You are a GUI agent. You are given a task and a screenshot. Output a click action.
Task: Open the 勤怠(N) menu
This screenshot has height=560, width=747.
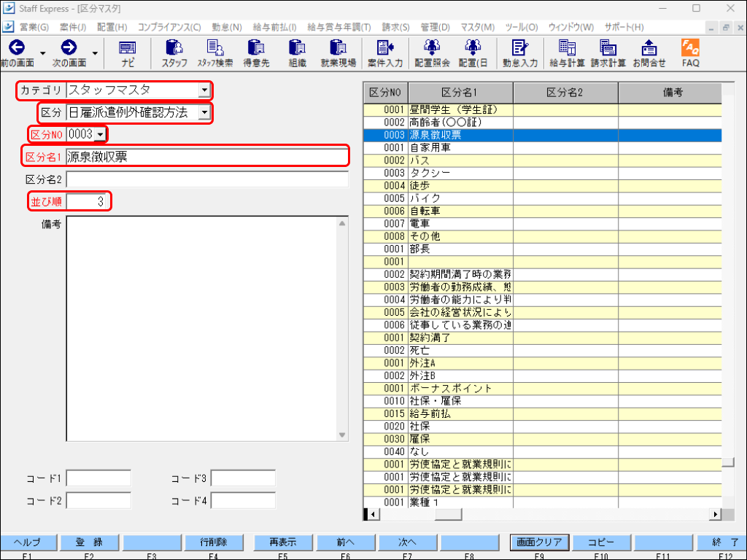coord(227,27)
